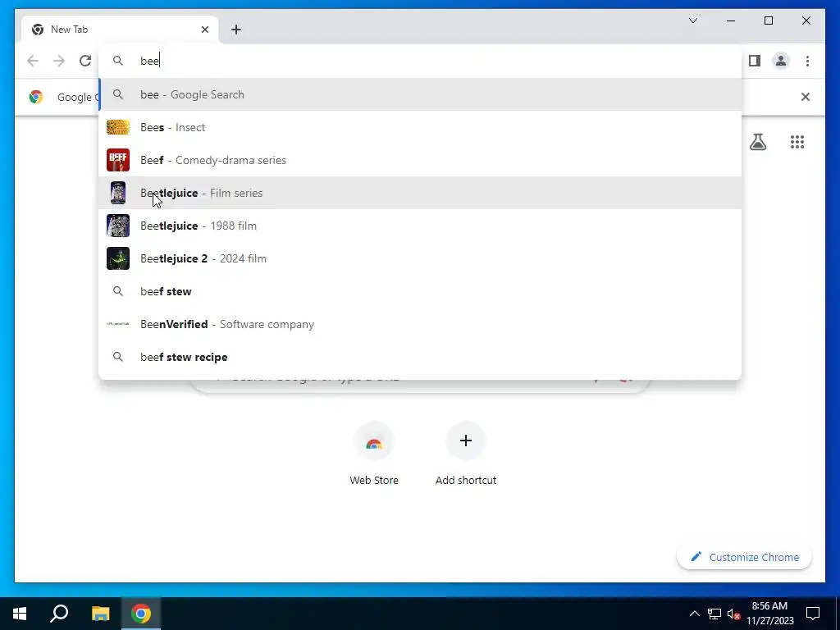Open the Windows Start menu

pos(20,614)
